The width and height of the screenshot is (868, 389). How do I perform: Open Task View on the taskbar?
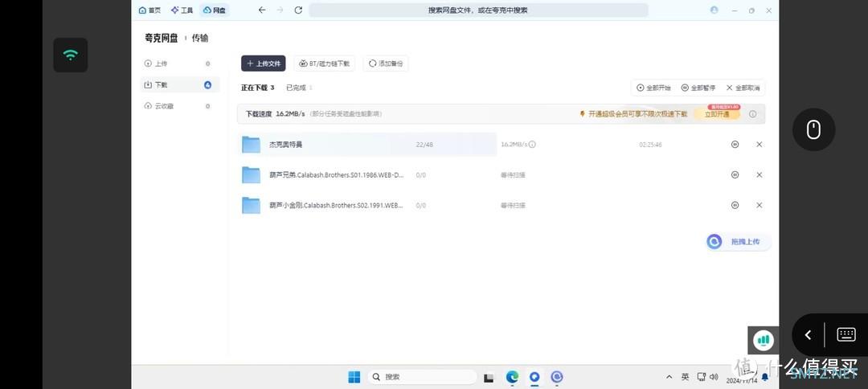[x=489, y=378]
